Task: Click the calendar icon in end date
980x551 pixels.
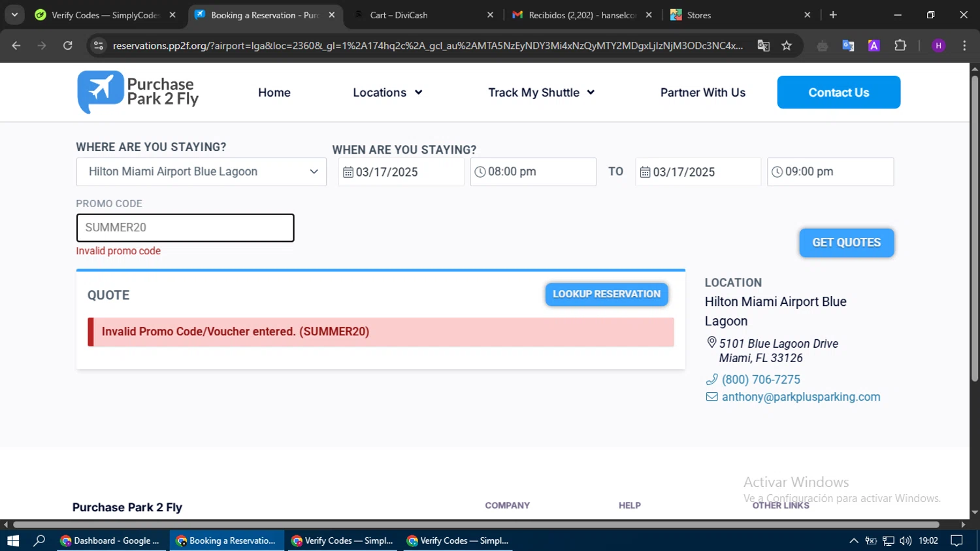Action: click(645, 172)
